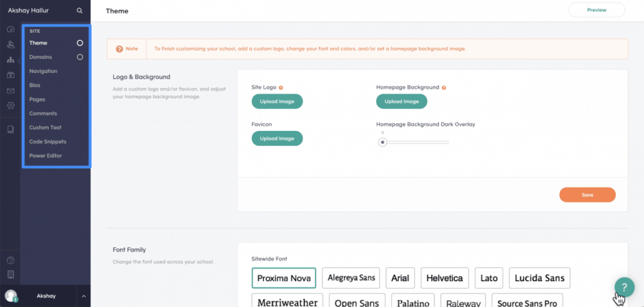Open the Navigation menu item

(43, 71)
